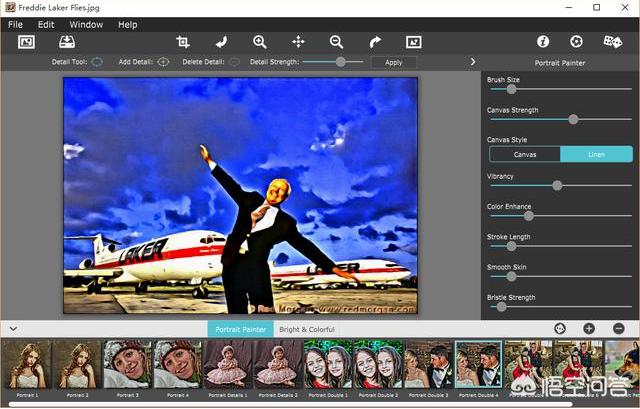Click the painted airplane image canvas
The width and height of the screenshot is (640, 409).
click(240, 196)
